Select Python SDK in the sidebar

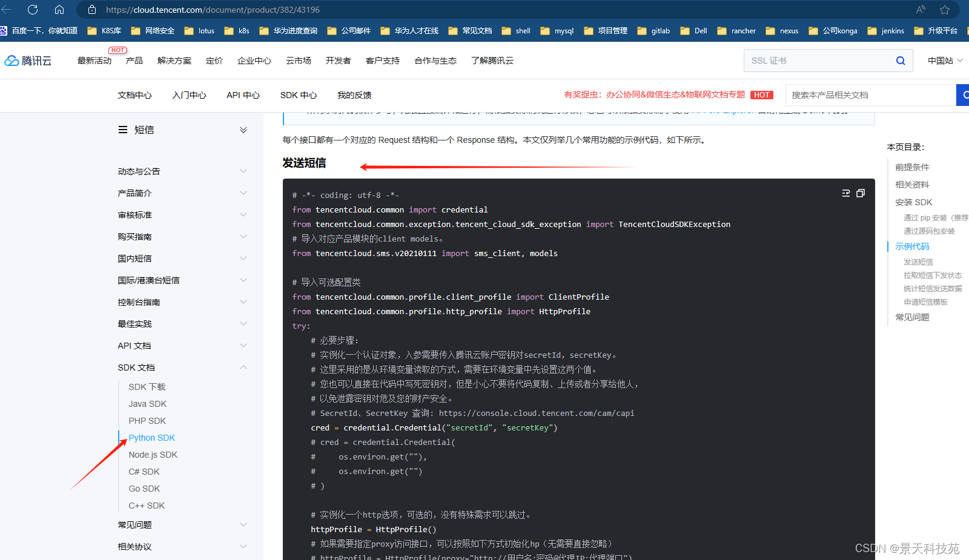151,437
